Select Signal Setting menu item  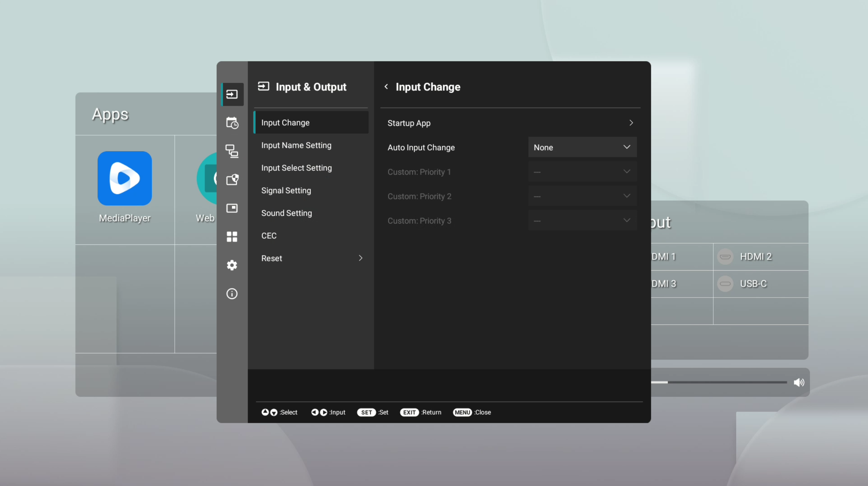(286, 190)
